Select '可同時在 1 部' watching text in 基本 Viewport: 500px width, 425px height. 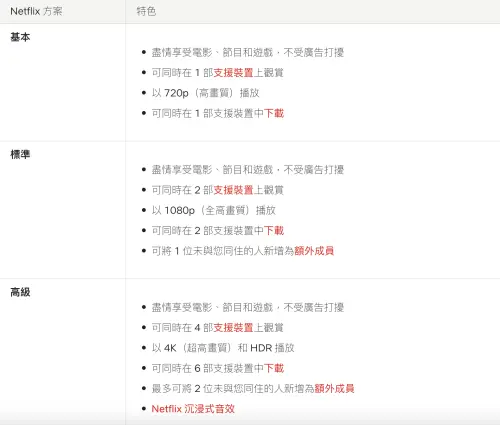tap(182, 72)
